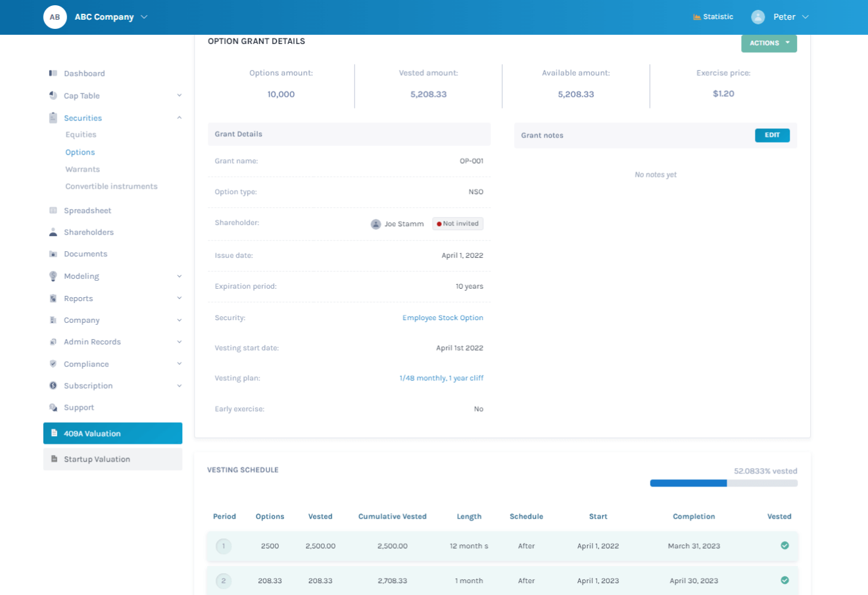Click the 52.0833% vested progress bar
Image resolution: width=868 pixels, height=595 pixels.
[723, 483]
